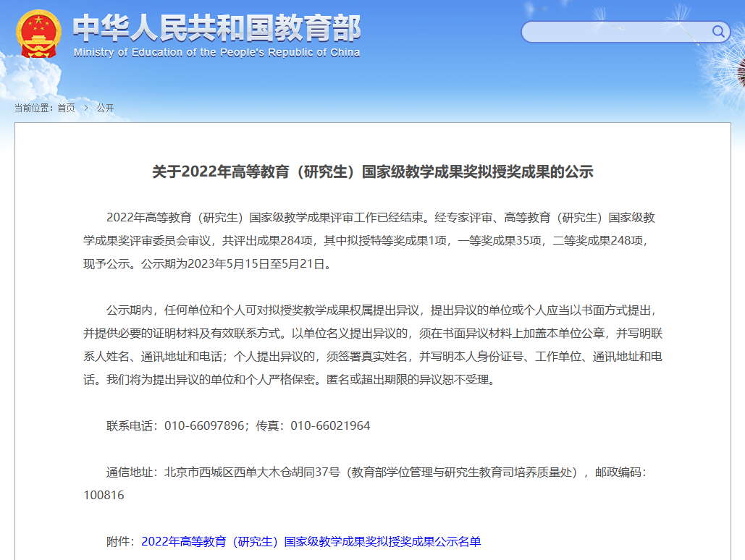Screen dimensions: 745x560
Task: Click the English Ministry of Education subtitle
Action: click(x=216, y=53)
